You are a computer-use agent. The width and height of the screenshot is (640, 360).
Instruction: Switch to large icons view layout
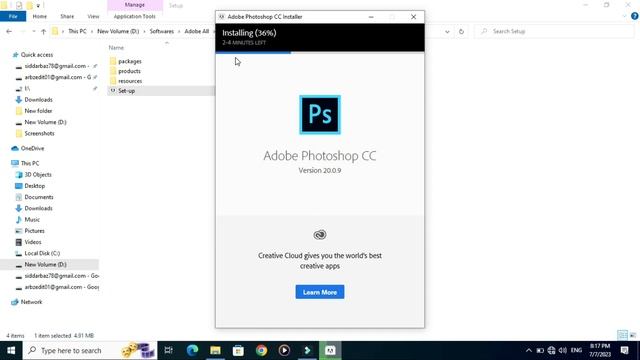(x=633, y=335)
